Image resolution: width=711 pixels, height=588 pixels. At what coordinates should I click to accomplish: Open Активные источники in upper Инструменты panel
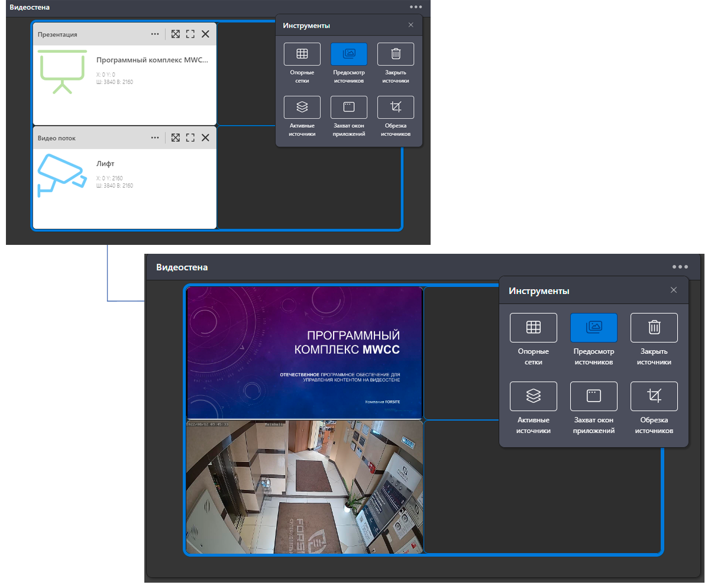pos(302,107)
